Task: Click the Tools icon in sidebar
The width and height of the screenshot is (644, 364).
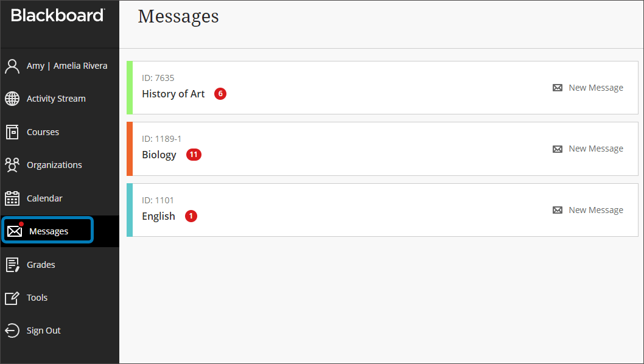Action: pyautogui.click(x=12, y=297)
